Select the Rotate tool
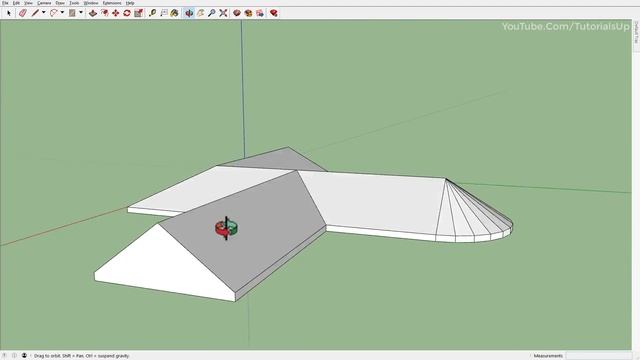The width and height of the screenshot is (640, 360). point(127,13)
